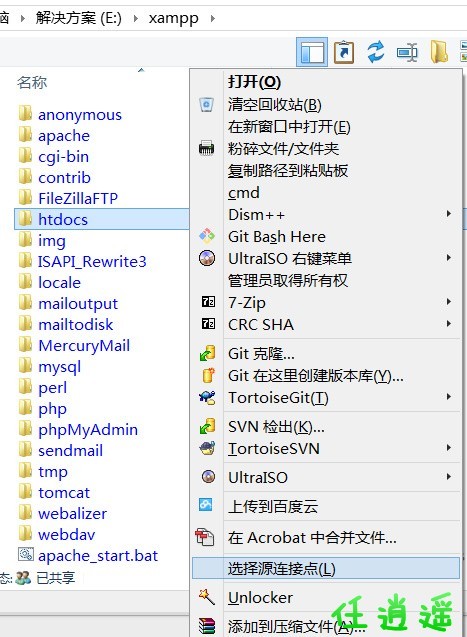The height and width of the screenshot is (637, 467).
Task: Expand the 7-Zip submenu arrow
Action: [449, 301]
